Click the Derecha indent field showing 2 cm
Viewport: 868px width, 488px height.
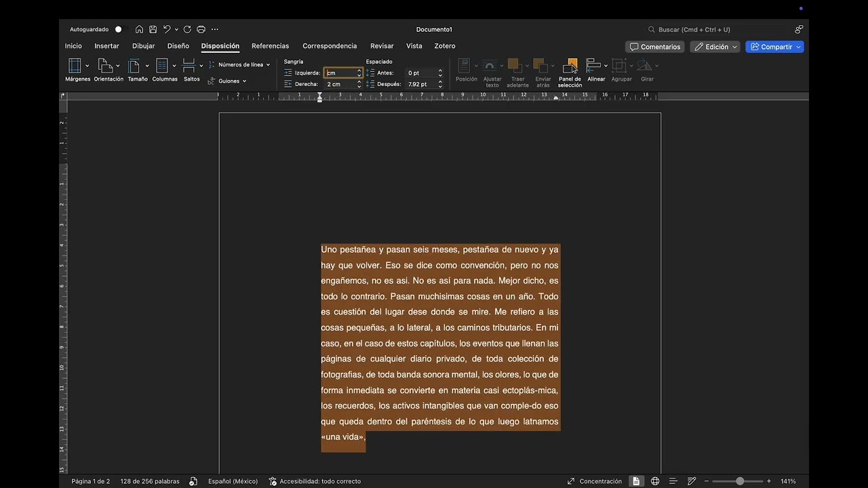(x=340, y=84)
